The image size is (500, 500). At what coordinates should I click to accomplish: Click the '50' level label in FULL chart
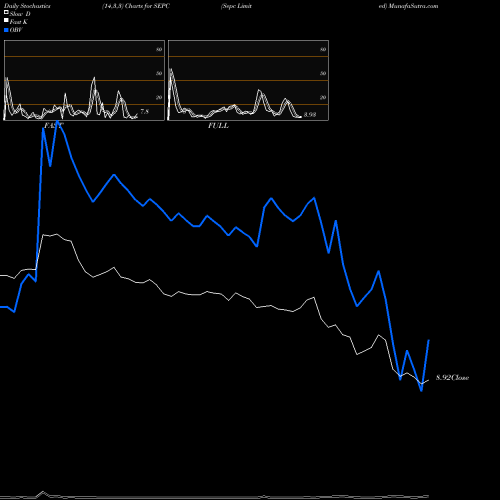pyautogui.click(x=323, y=73)
